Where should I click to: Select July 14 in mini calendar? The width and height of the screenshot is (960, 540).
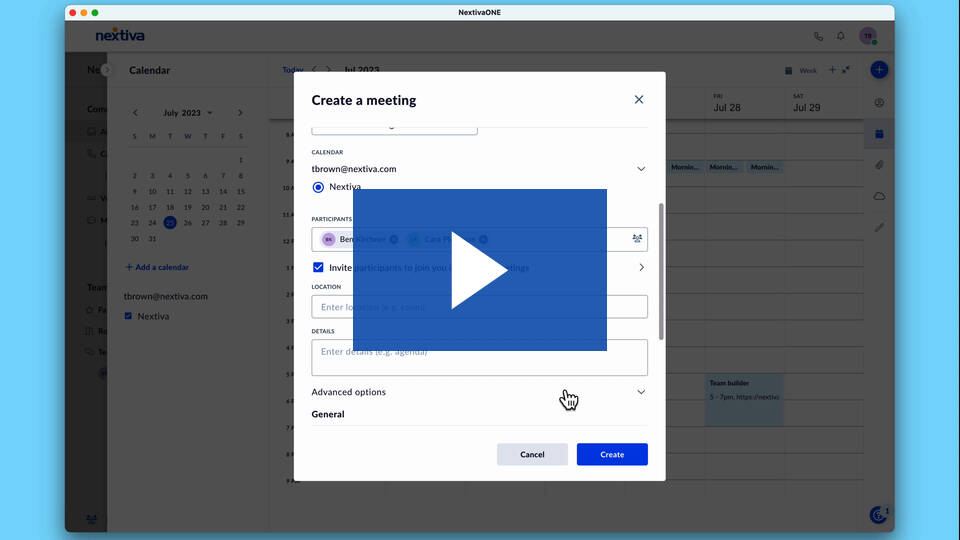(x=223, y=192)
